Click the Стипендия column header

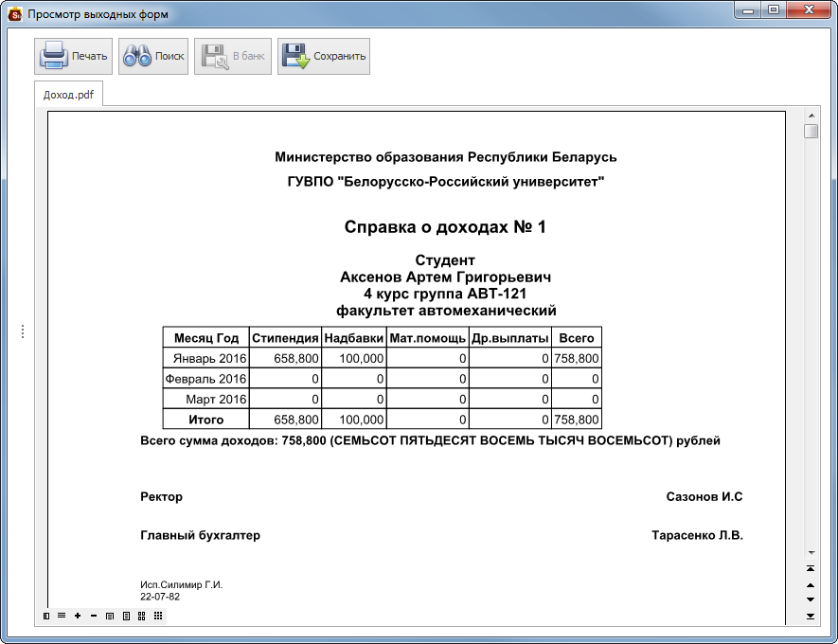285,338
